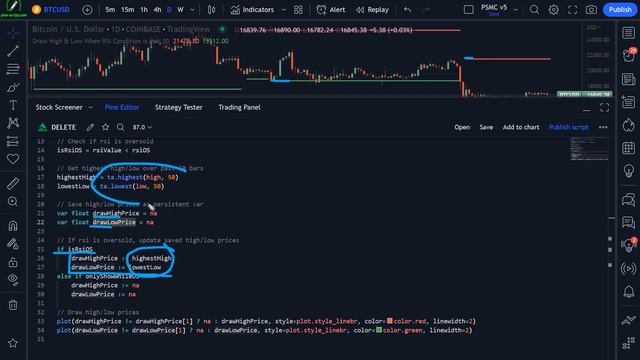Open find in Pine Editor code

(x=120, y=127)
